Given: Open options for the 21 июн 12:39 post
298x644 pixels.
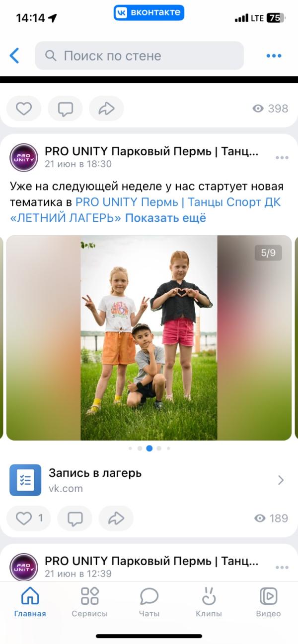Looking at the screenshot, I should coord(282,568).
